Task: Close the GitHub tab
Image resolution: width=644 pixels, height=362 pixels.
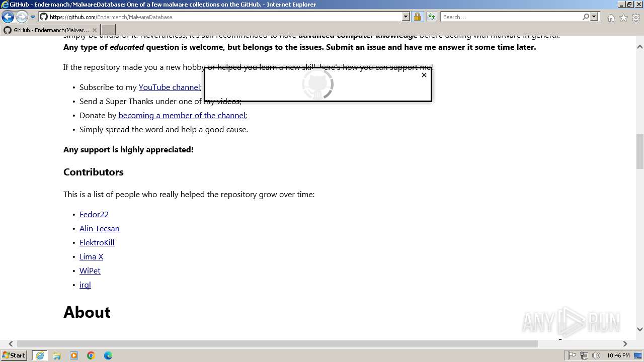Action: tap(94, 30)
